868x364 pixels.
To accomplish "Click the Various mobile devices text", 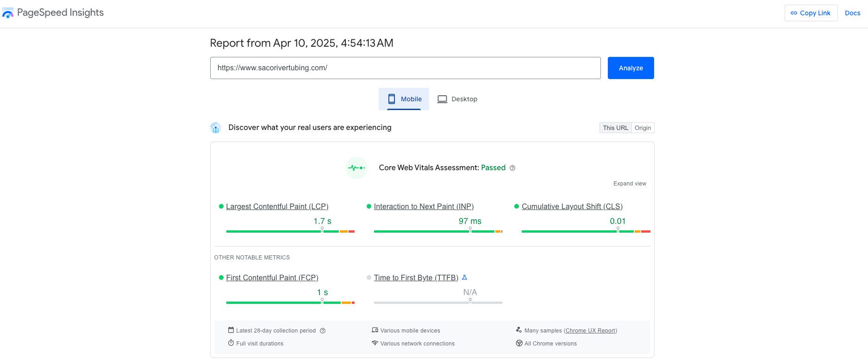I will [x=410, y=331].
